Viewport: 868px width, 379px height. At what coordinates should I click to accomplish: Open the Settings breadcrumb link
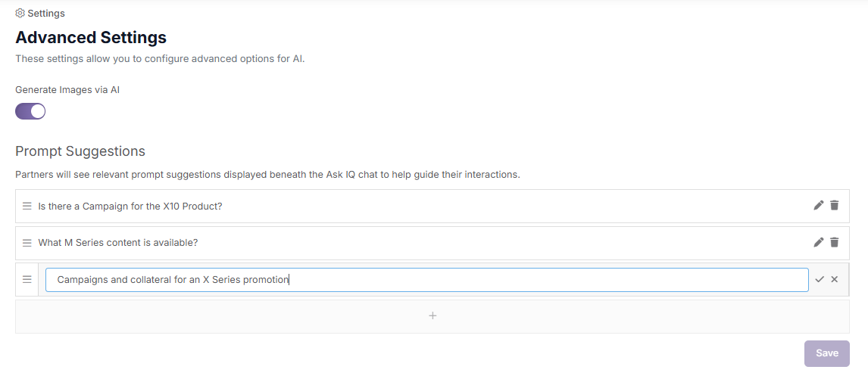click(46, 14)
